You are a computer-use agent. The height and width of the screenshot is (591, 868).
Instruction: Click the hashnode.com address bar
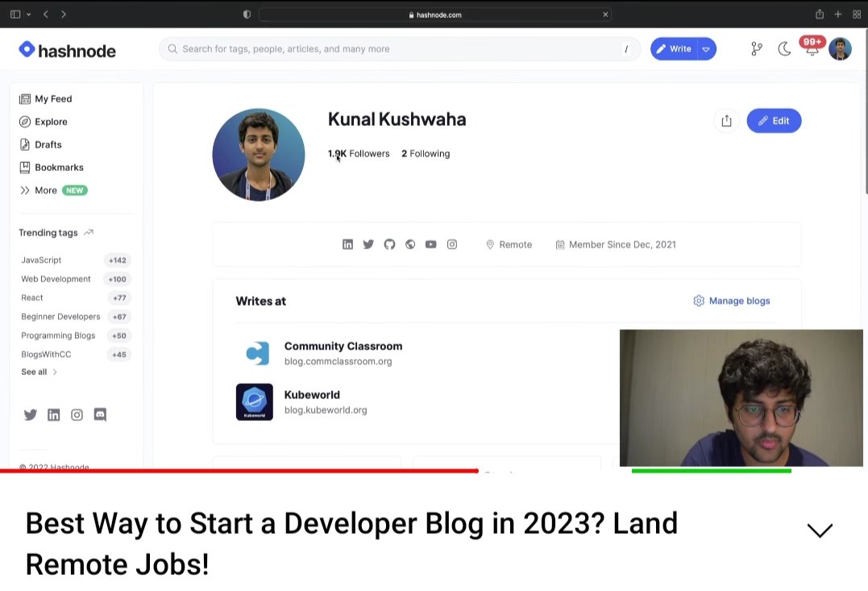click(435, 15)
